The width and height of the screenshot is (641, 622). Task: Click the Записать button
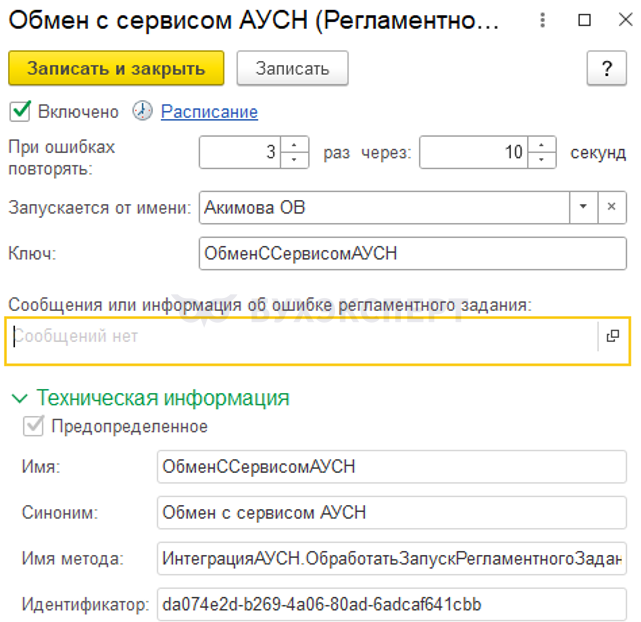(292, 68)
